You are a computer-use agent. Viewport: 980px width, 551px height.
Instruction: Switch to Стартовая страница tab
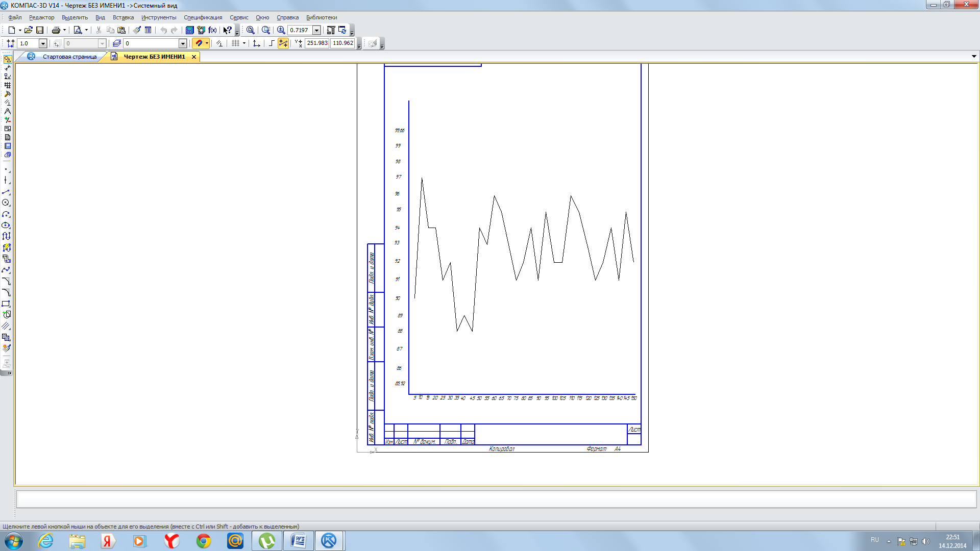pyautogui.click(x=70, y=56)
